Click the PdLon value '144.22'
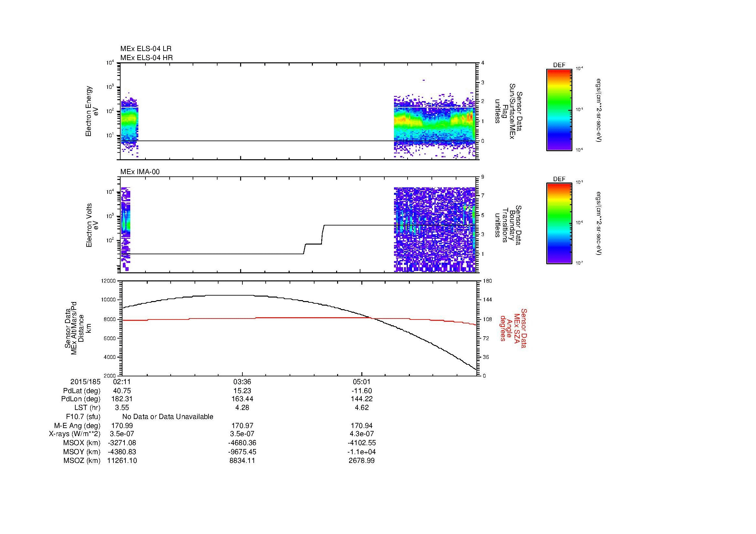 [x=362, y=399]
